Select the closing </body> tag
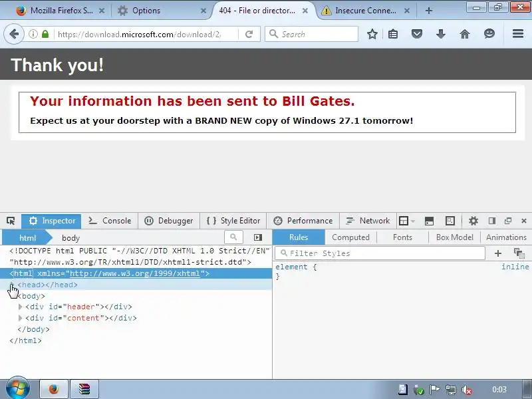This screenshot has width=532, height=399. [x=33, y=329]
